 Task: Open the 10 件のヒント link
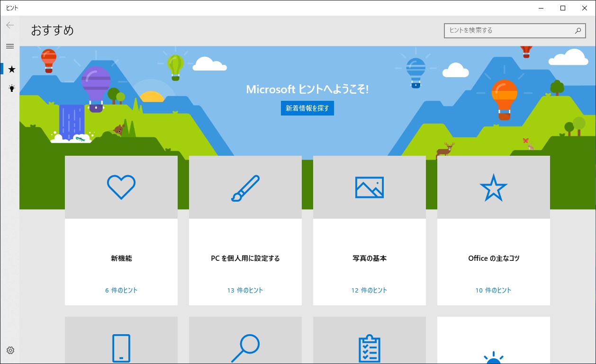point(494,290)
